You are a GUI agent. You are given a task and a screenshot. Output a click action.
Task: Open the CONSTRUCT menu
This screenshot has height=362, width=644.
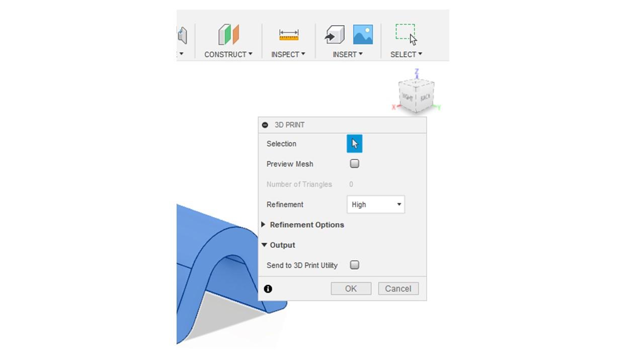coord(228,54)
